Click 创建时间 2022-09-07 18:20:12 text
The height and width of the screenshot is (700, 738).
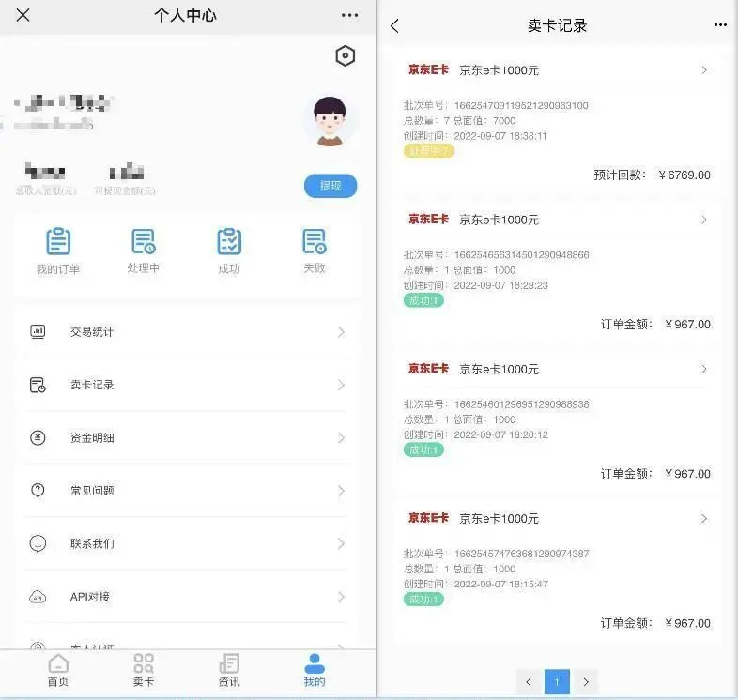[x=476, y=434]
